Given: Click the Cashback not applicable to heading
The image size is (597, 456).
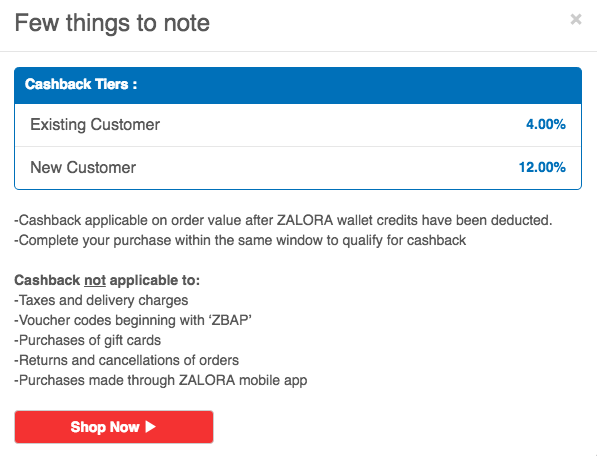Looking at the screenshot, I should (x=107, y=280).
